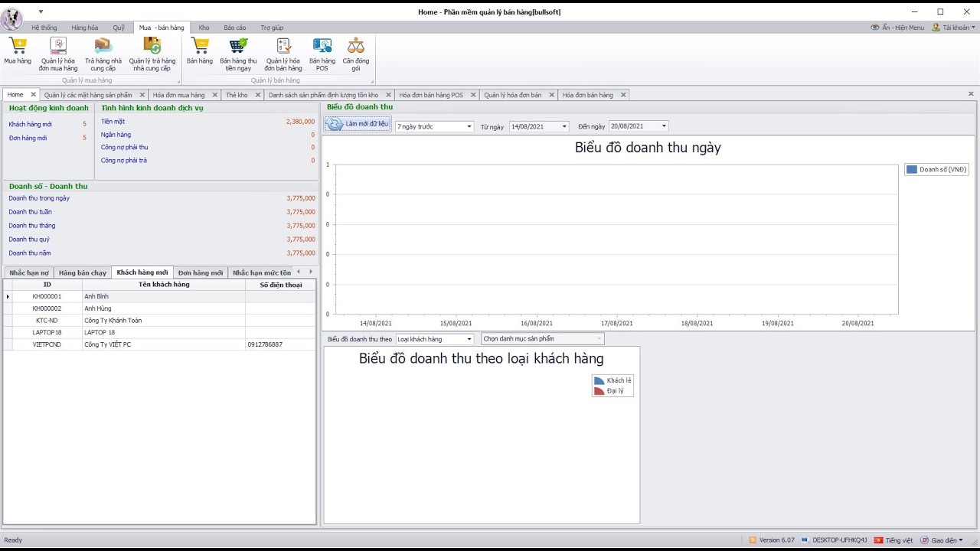
Task: Open the quick access toolbar dropdown arrow
Action: click(41, 11)
